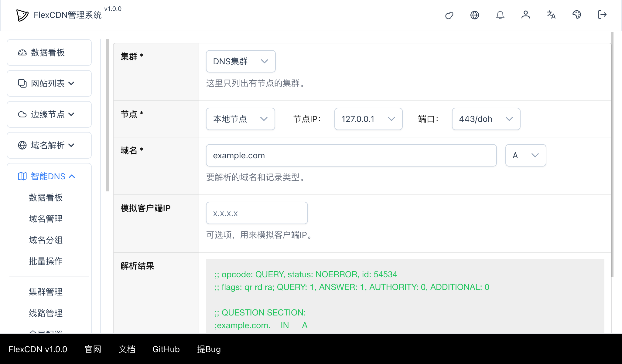
Task: Switch language using the translate icon
Action: 551,15
